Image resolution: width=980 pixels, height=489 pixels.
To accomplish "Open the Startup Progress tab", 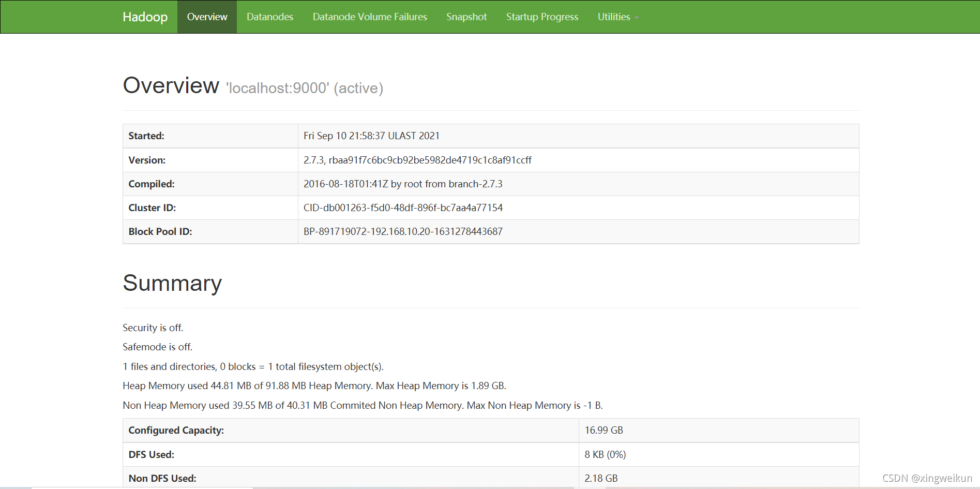I will [542, 17].
